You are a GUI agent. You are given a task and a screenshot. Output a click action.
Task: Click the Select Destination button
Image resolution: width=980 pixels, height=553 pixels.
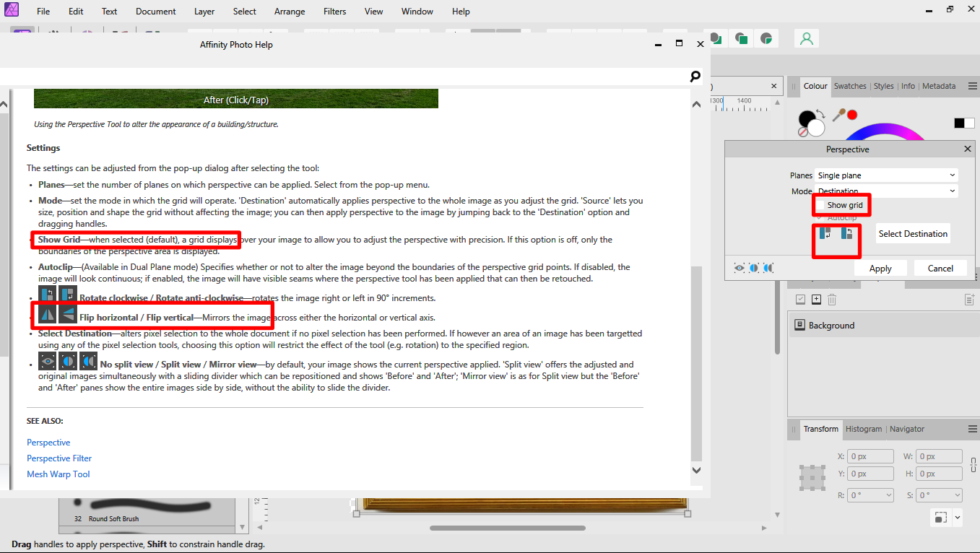tap(913, 233)
